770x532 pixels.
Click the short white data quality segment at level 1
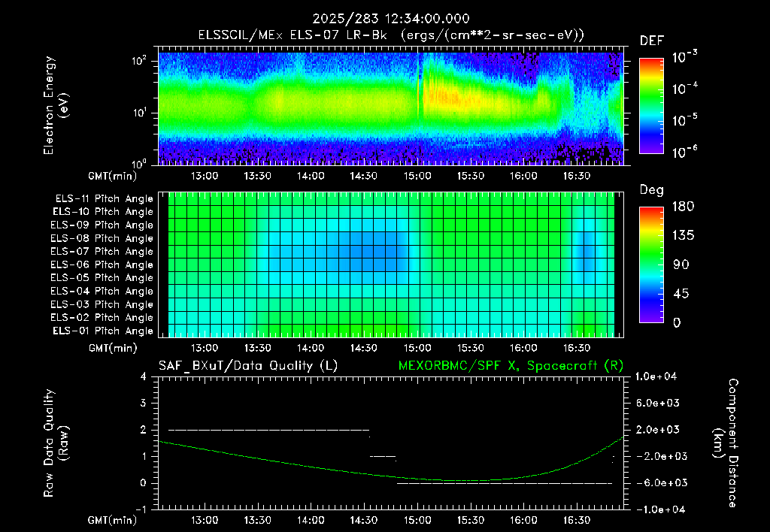click(383, 456)
